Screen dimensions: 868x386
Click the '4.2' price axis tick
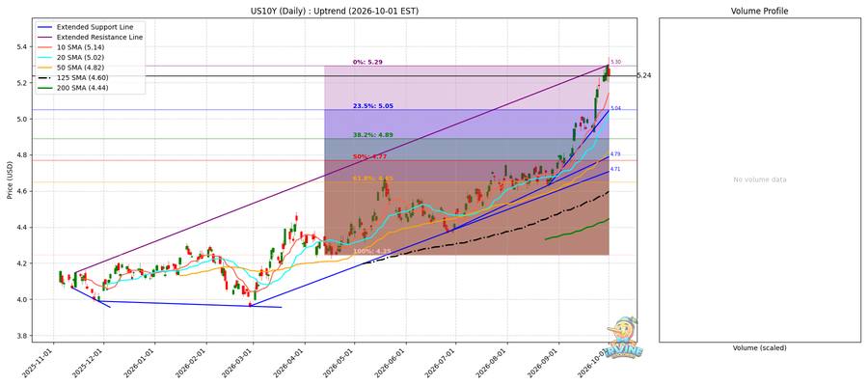(22, 263)
